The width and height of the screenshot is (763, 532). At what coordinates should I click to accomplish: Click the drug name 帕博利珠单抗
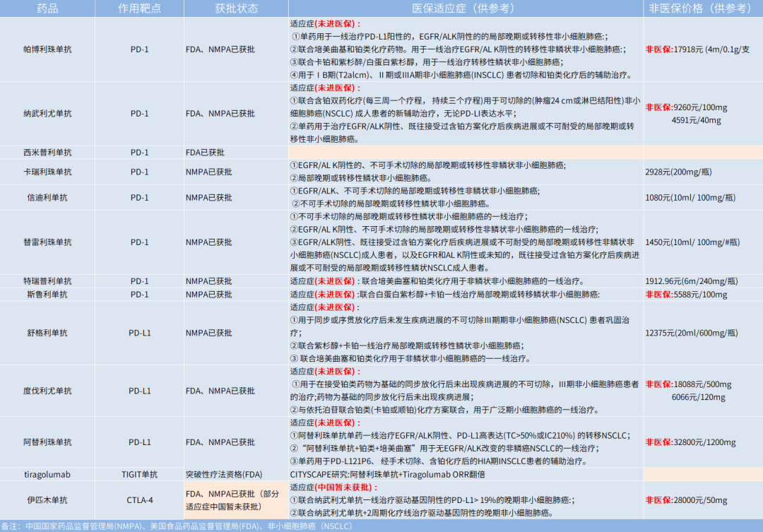pyautogui.click(x=47, y=49)
